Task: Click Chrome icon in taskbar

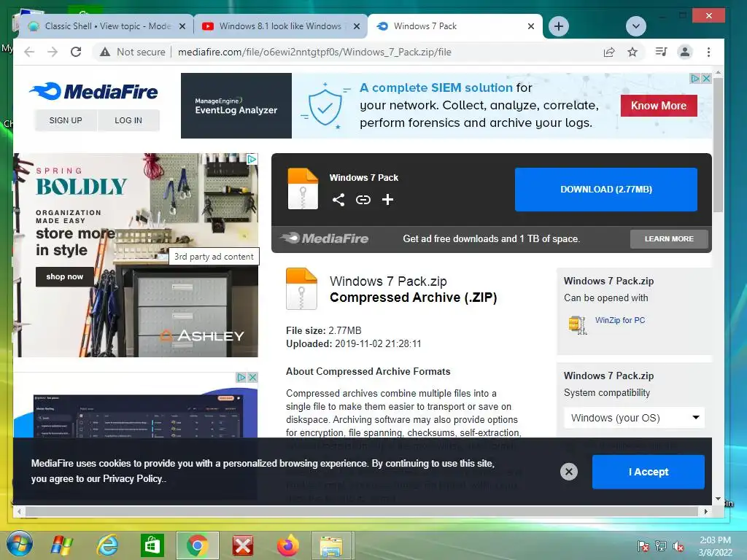Action: 197,545
